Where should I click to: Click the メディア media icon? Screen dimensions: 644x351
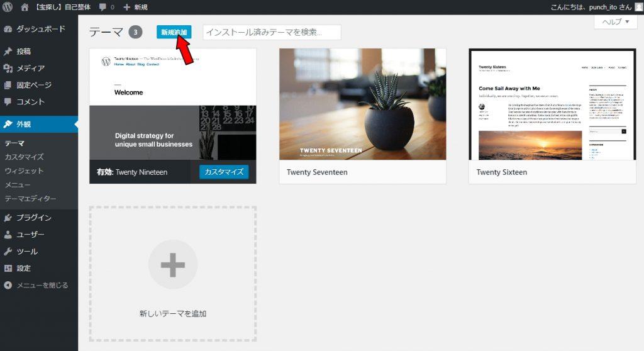(8, 68)
